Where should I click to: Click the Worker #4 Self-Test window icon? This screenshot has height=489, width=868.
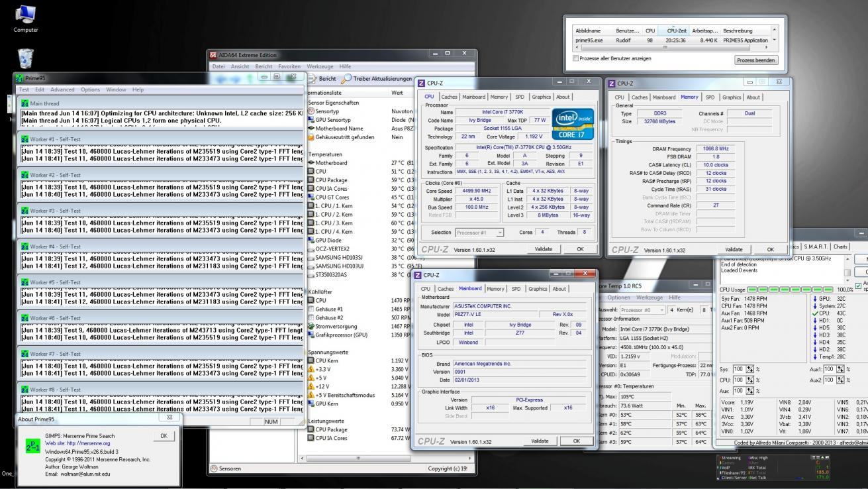coord(25,246)
